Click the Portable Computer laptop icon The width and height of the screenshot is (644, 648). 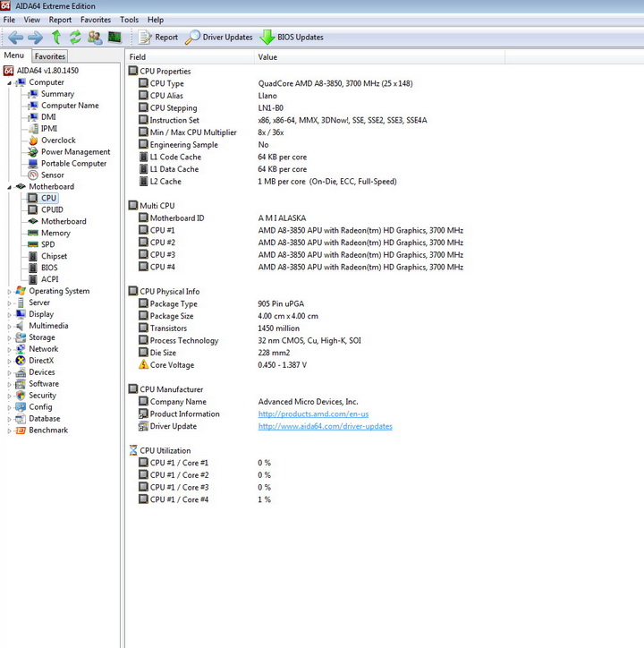coord(33,164)
